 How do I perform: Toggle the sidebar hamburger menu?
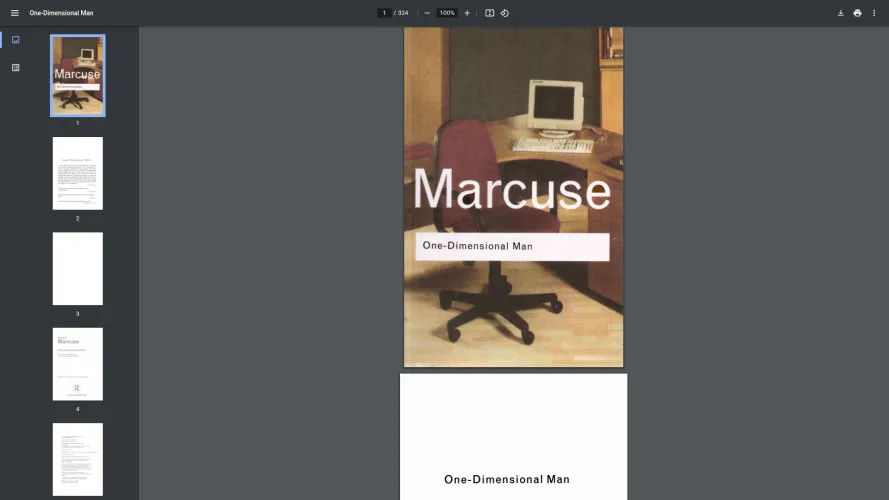pos(15,13)
